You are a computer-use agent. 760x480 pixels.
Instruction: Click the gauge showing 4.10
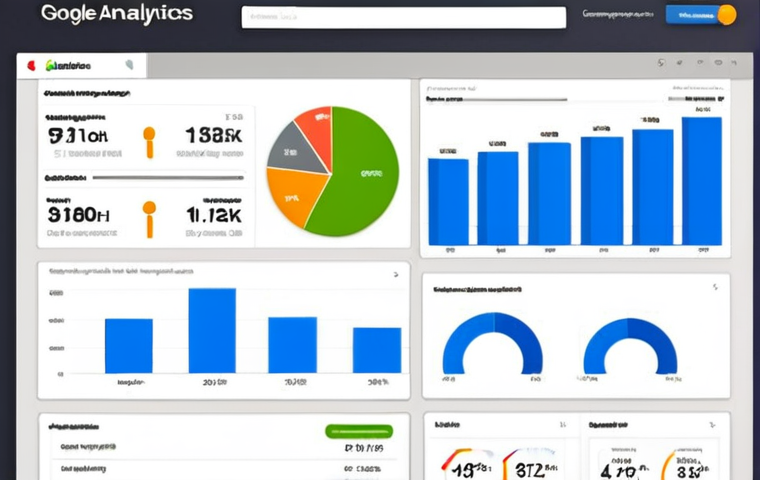tap(625, 464)
